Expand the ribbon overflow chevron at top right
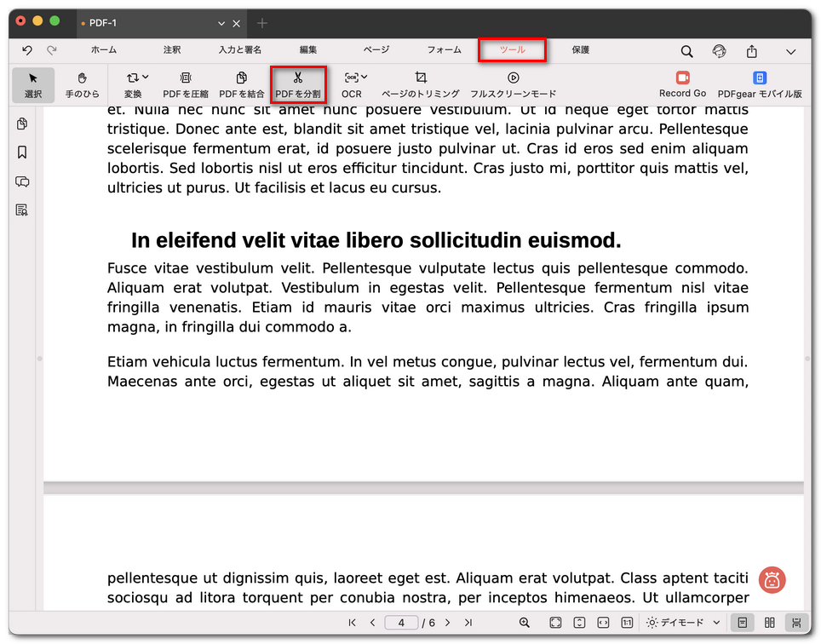The width and height of the screenshot is (821, 644). point(791,52)
